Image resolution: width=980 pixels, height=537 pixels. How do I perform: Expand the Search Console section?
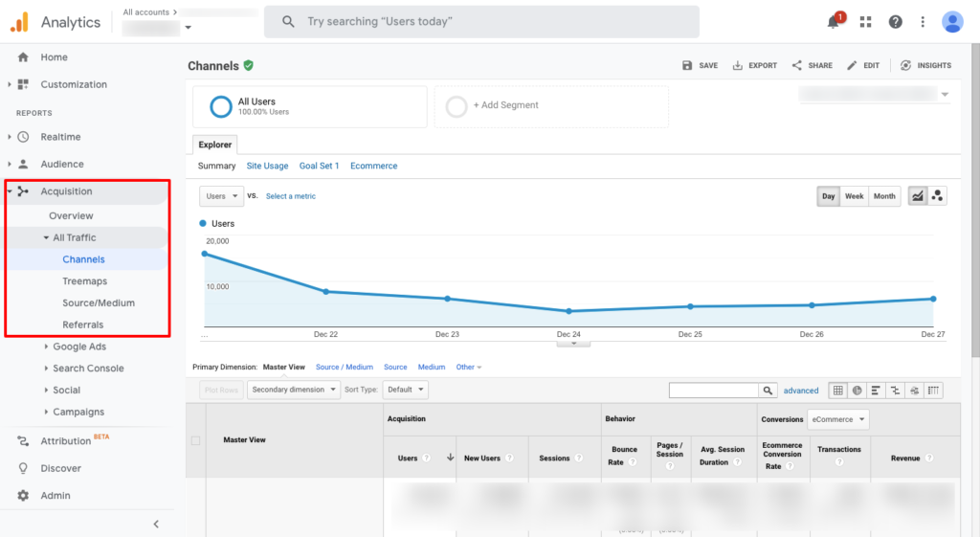point(46,369)
